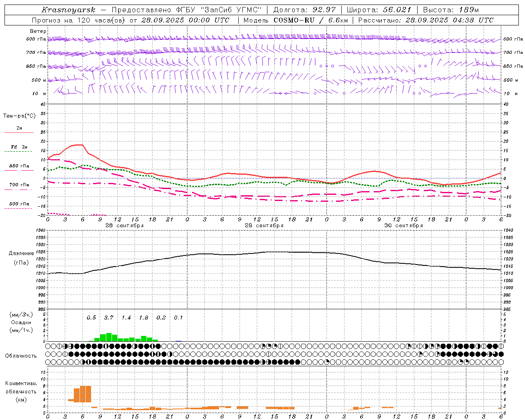Click the 'Широта: 56.021' latitude value

pyautogui.click(x=379, y=10)
